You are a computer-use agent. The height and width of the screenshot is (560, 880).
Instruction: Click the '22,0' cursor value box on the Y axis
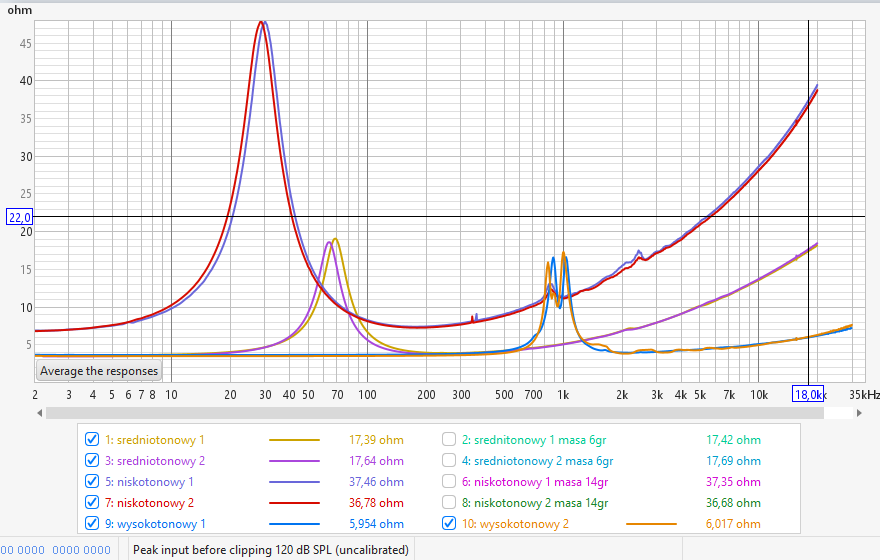(x=20, y=217)
